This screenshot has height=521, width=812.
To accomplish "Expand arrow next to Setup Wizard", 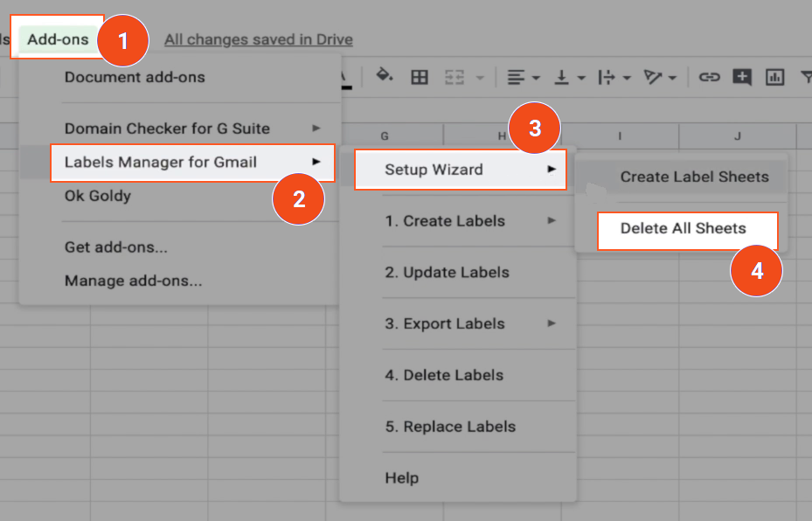I will click(x=552, y=170).
